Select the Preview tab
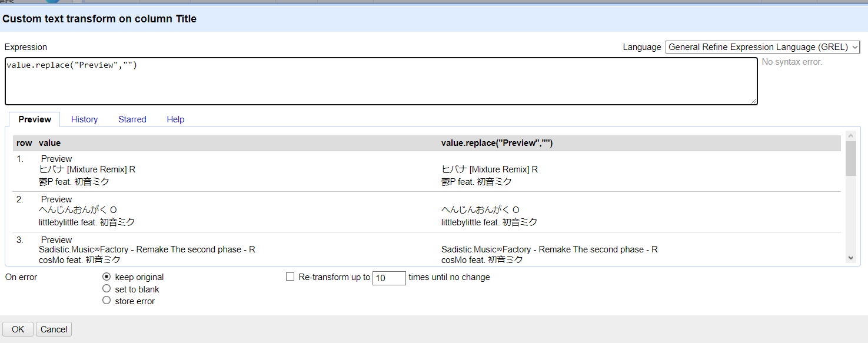Screen dimensions: 868x343 click(x=34, y=119)
